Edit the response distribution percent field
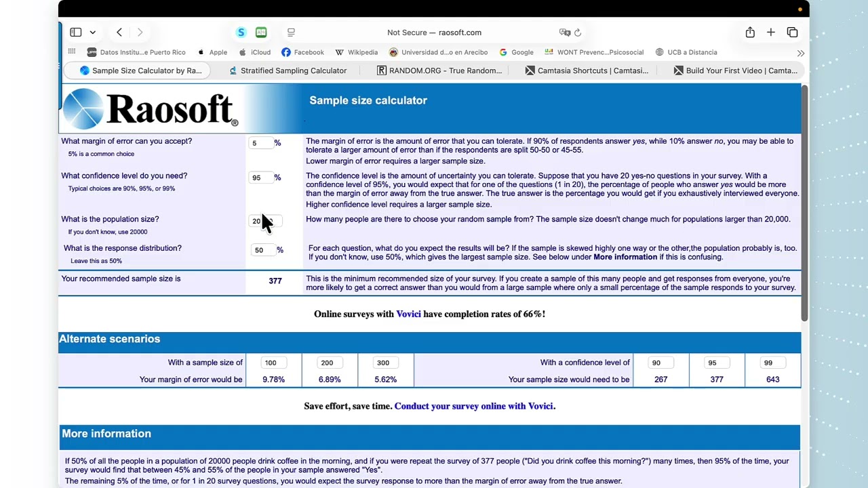This screenshot has height=488, width=868. (x=263, y=250)
